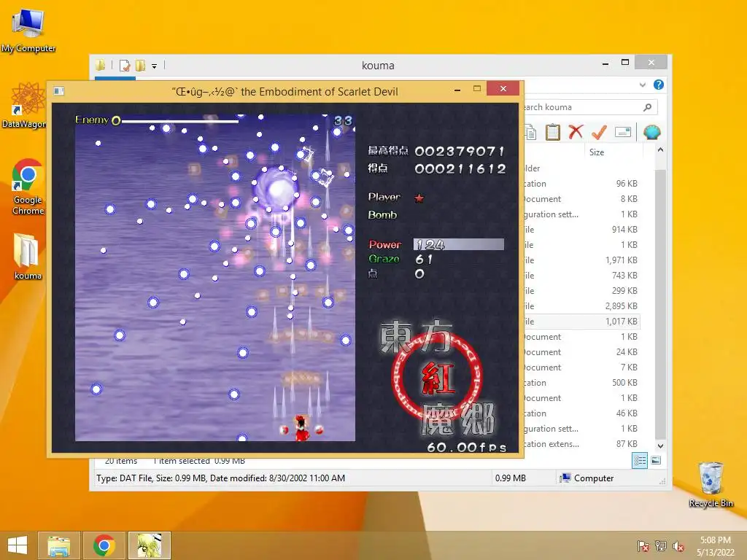Open My Computer desktop icon
747x560 pixels.
[28, 31]
